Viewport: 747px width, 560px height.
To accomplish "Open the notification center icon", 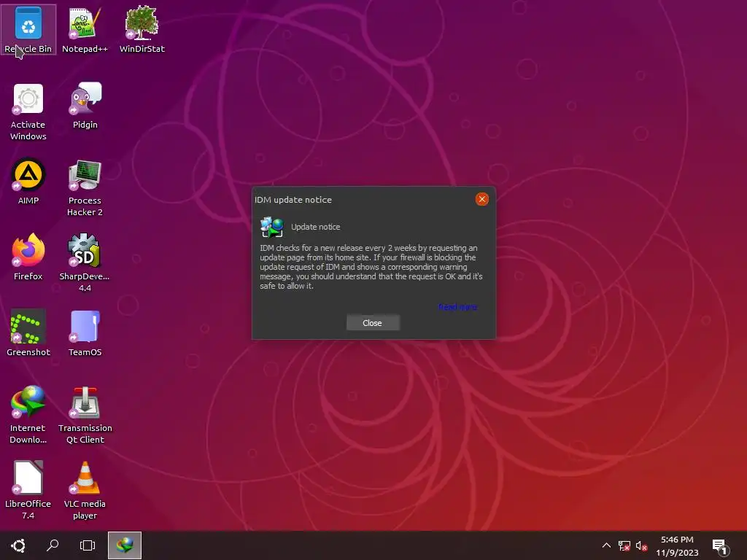I will [x=719, y=547].
